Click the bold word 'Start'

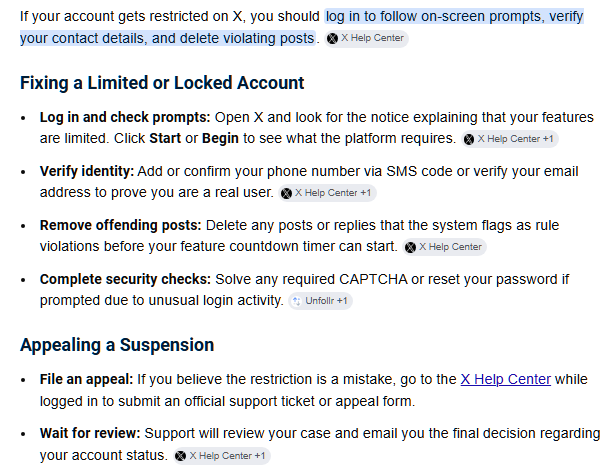[165, 138]
